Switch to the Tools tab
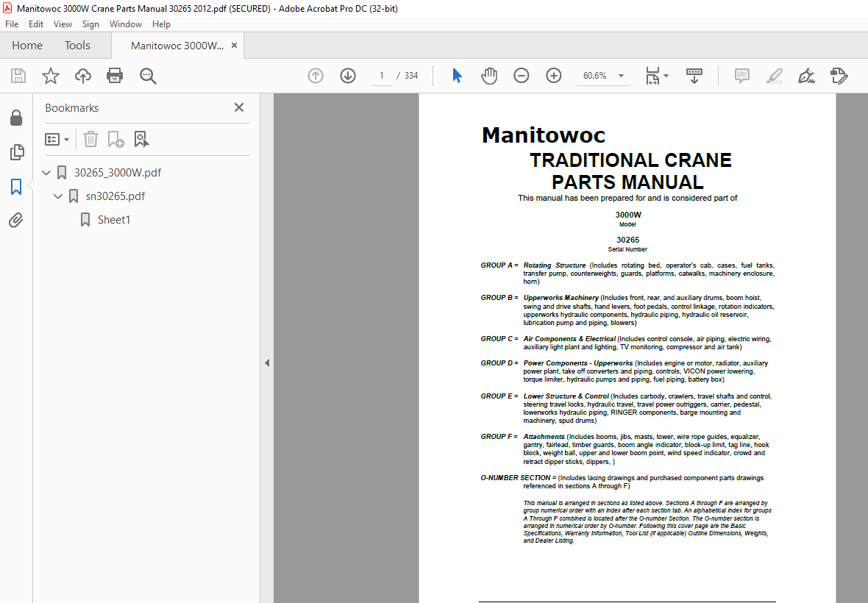The image size is (868, 603). click(77, 46)
